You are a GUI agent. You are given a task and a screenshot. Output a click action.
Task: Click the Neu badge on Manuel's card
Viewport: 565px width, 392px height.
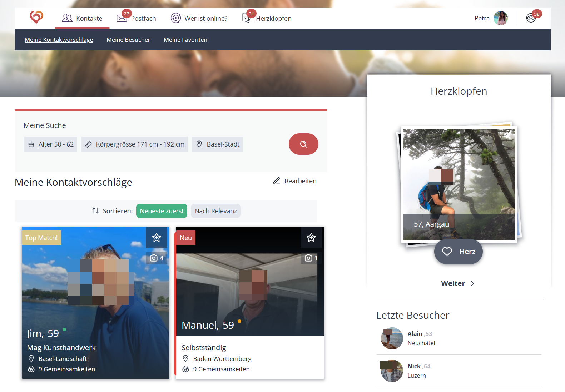tap(186, 238)
